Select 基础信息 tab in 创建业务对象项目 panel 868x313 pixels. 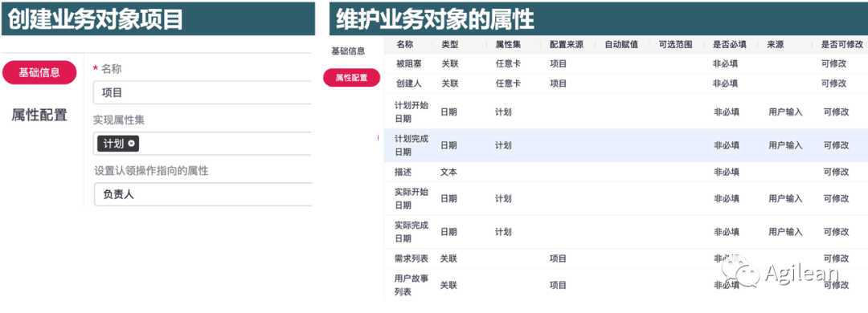coord(39,72)
